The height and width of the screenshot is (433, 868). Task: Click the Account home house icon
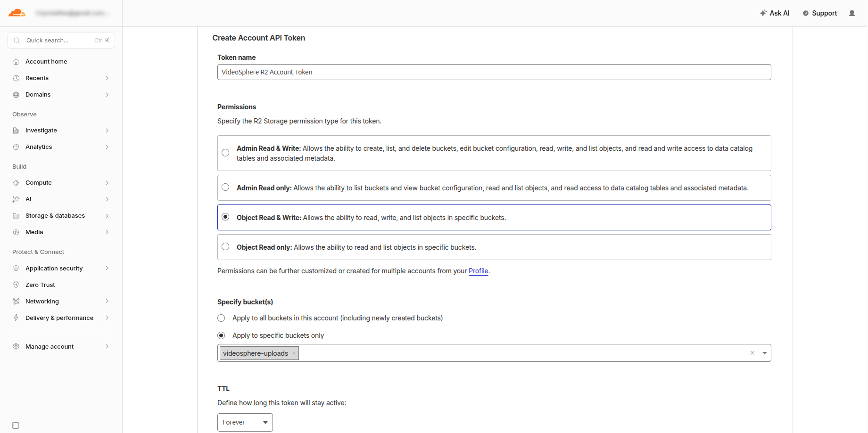(x=16, y=62)
